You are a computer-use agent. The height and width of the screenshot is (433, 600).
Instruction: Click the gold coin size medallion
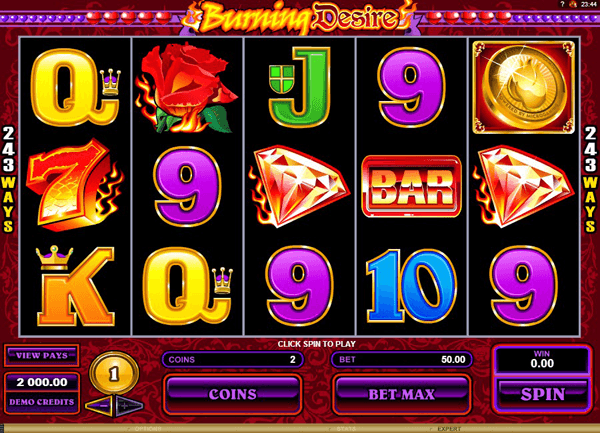(x=114, y=373)
